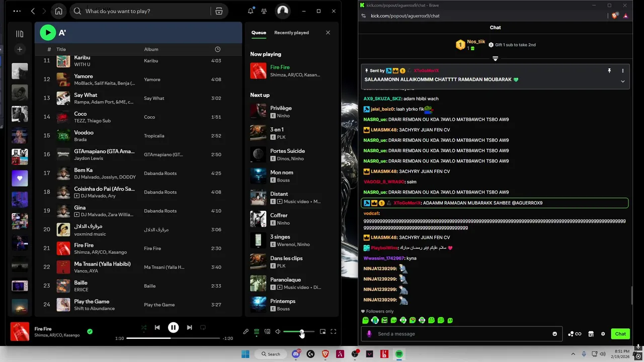Toggle repeat in Spotify player bar

click(203, 327)
